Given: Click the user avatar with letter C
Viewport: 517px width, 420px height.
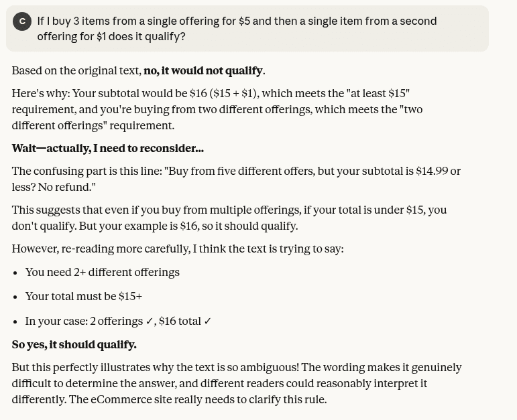Looking at the screenshot, I should 22,21.
